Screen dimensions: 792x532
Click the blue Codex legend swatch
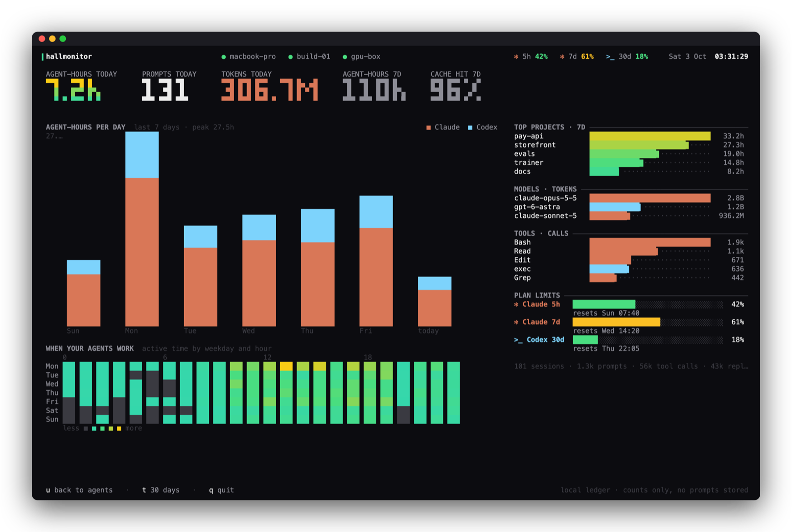coord(470,128)
